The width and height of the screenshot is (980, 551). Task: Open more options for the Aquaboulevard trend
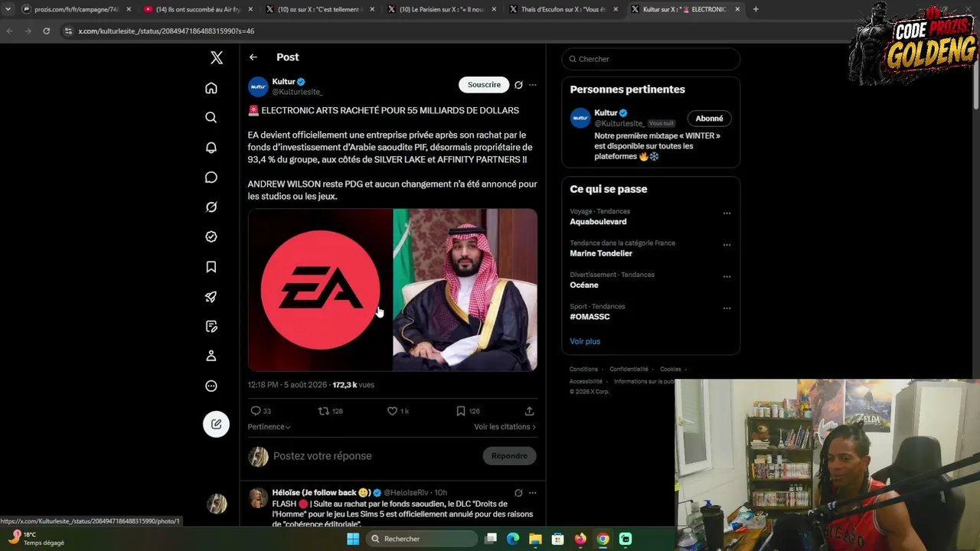pyautogui.click(x=727, y=214)
